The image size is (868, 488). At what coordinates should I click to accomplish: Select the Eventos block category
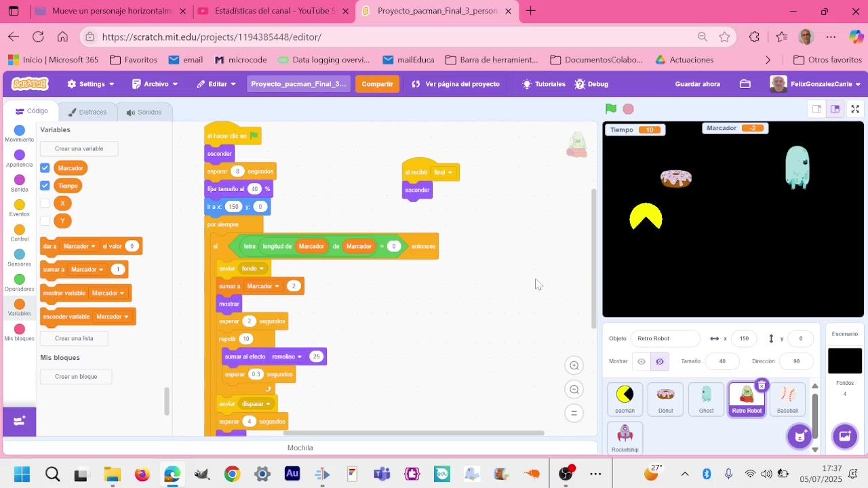point(20,209)
